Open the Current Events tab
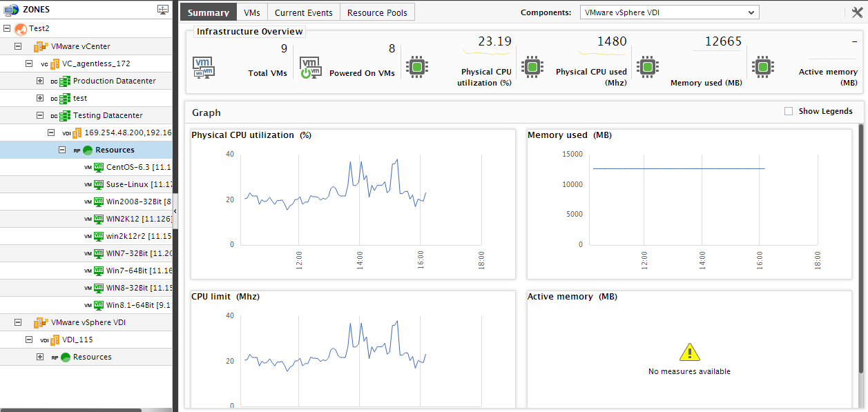 point(304,12)
